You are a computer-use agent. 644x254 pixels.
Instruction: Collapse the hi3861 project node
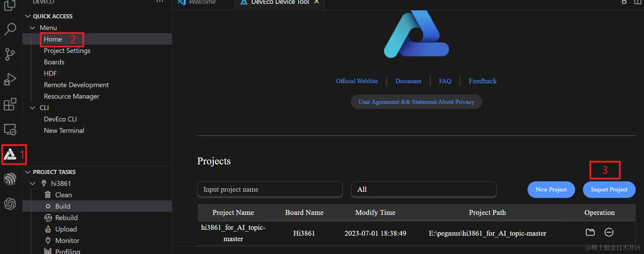point(33,183)
